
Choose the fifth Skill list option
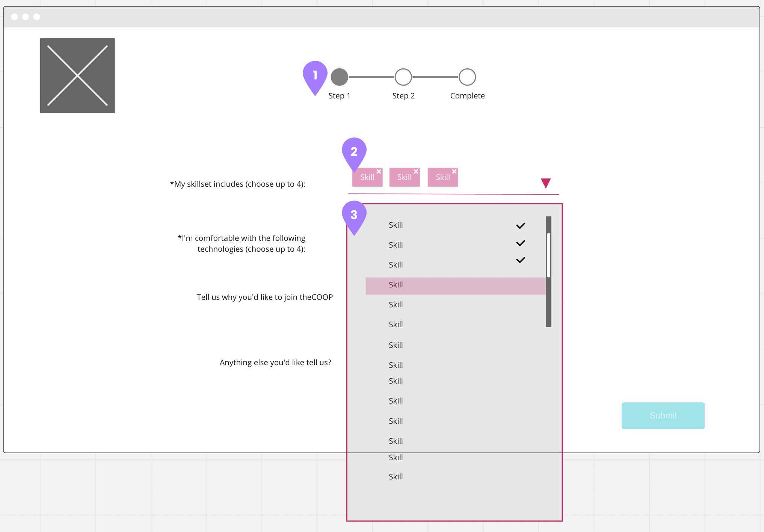pos(396,305)
